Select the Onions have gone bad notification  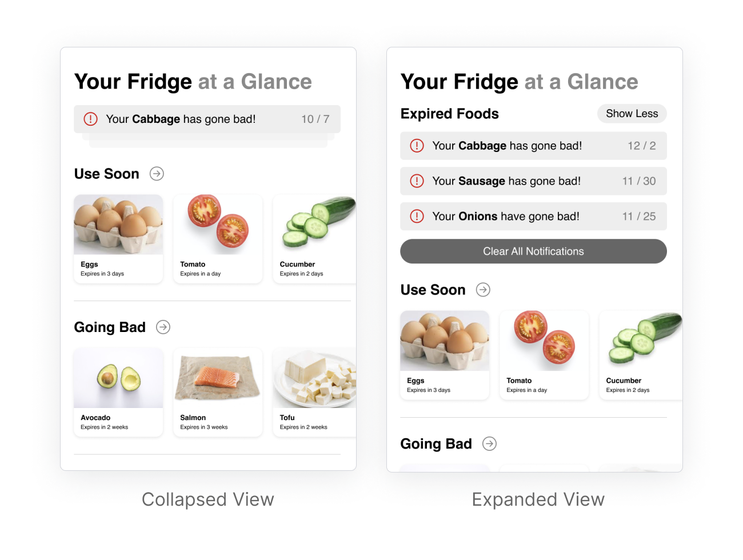pos(533,217)
